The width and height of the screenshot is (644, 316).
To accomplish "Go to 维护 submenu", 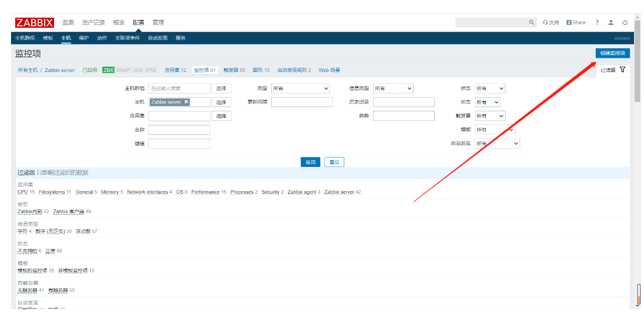I will [x=84, y=38].
